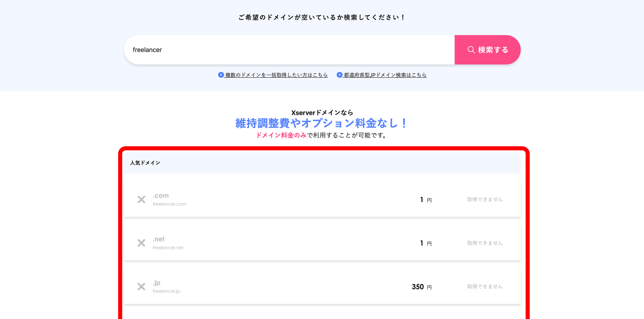The image size is (644, 319).
Task: Click the Xserverドメインなら heading text
Action: [x=322, y=113]
